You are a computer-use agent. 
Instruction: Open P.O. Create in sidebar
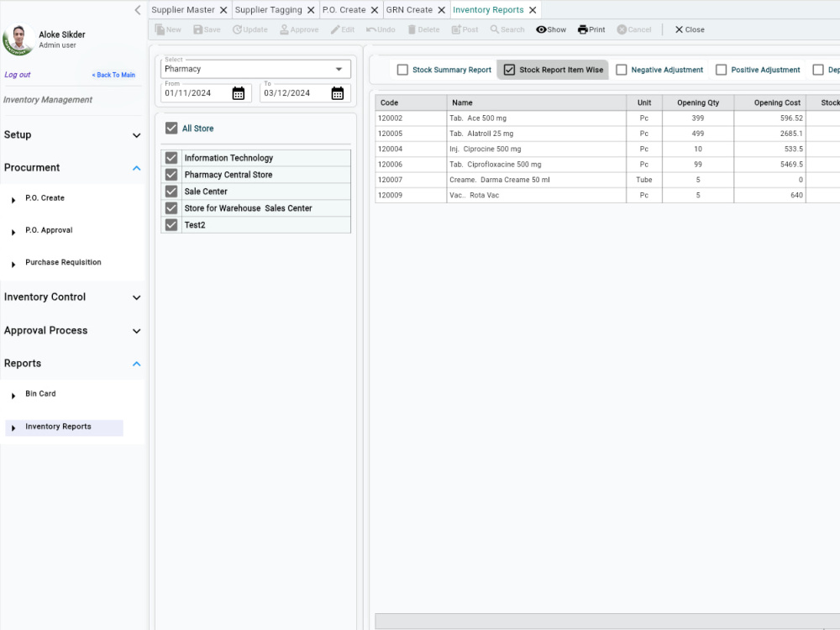45,198
